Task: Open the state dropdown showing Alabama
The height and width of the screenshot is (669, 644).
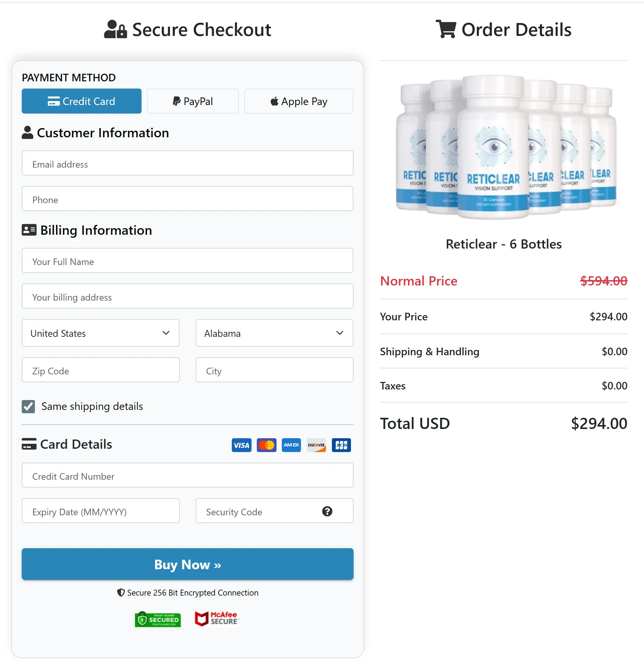Action: pos(274,333)
